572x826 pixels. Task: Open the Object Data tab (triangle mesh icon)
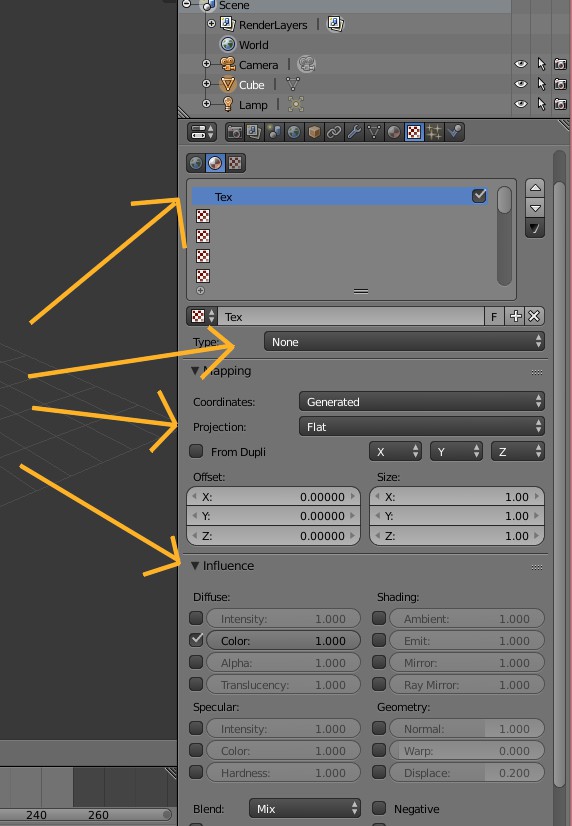pos(374,132)
